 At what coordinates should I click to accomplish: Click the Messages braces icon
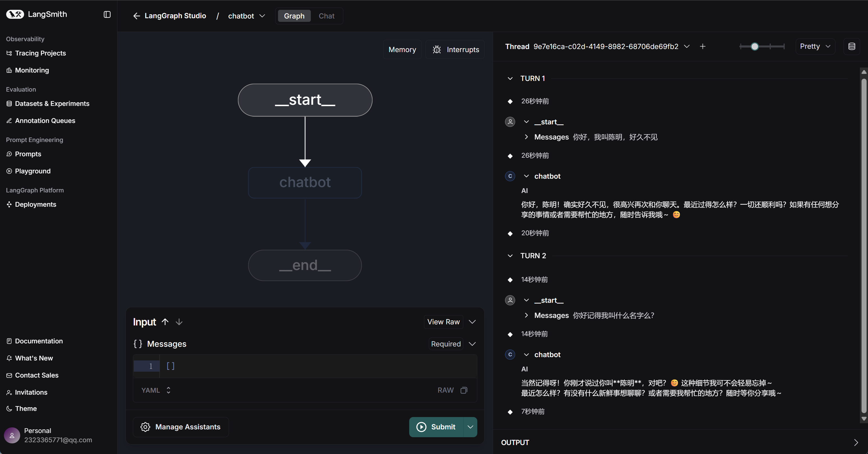tap(138, 344)
